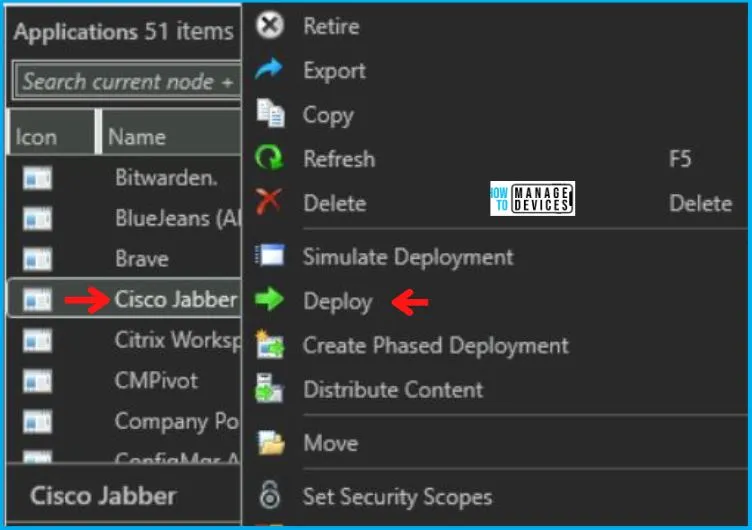Select the BlueJeans application row
This screenshot has height=530, width=752.
[124, 219]
